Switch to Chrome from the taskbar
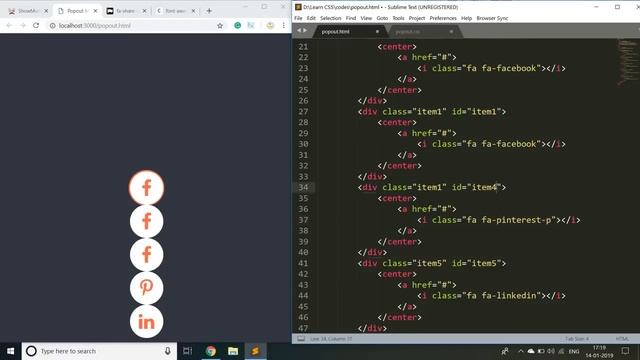This screenshot has width=640, height=360. click(x=211, y=351)
